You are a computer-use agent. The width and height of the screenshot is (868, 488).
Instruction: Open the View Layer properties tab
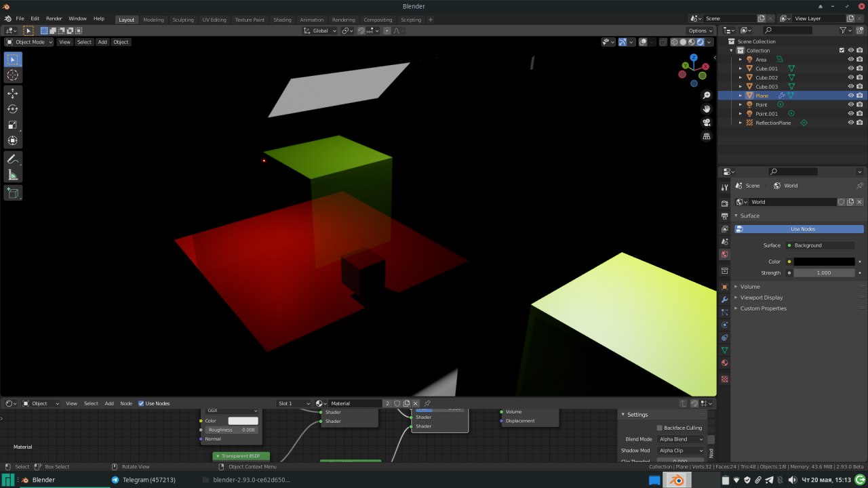coord(724,229)
